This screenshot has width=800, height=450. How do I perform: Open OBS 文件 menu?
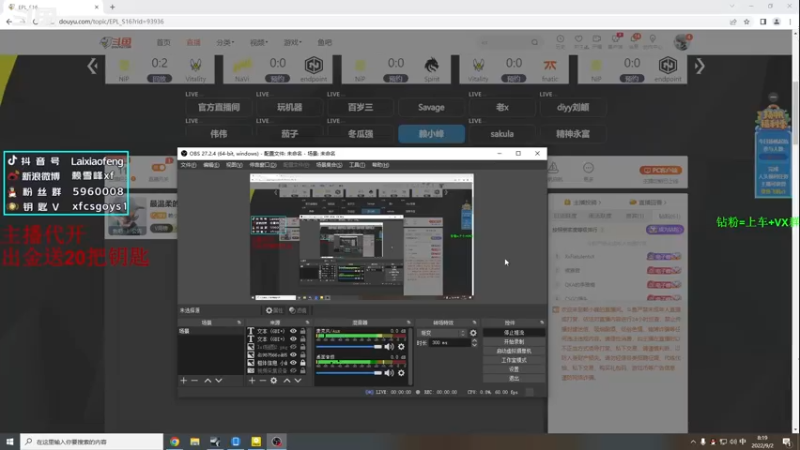[x=188, y=165]
